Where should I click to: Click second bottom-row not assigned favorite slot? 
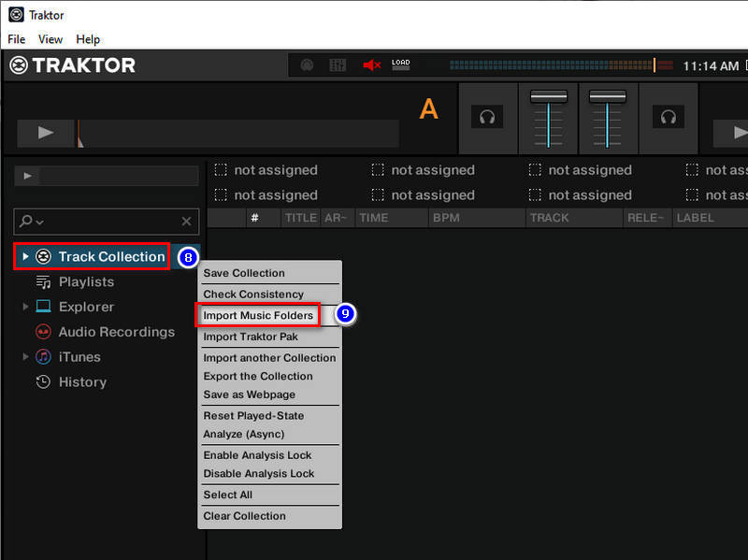click(x=424, y=194)
